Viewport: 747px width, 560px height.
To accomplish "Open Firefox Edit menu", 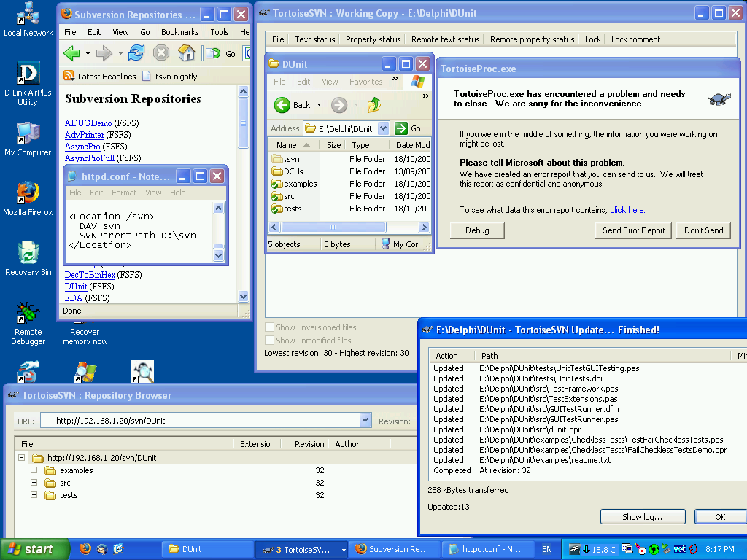I will [x=94, y=32].
